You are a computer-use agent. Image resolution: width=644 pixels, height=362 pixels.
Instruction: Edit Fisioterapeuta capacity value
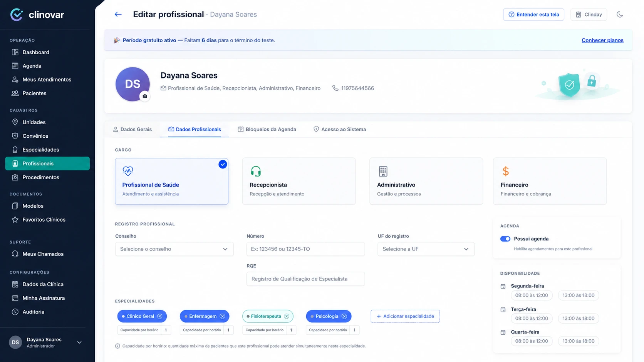coord(291,330)
